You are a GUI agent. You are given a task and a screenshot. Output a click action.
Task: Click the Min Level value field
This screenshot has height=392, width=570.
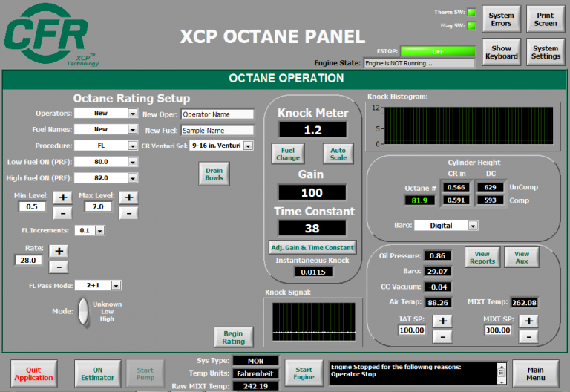click(32, 207)
